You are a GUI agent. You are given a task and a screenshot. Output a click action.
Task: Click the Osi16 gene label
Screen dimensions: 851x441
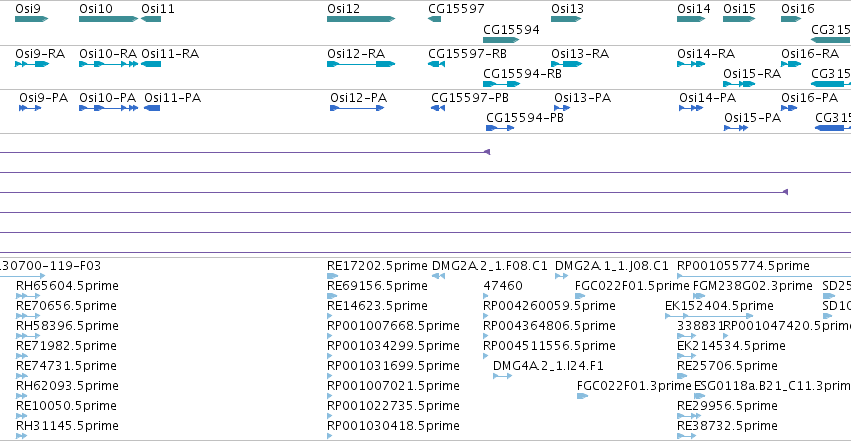point(797,9)
